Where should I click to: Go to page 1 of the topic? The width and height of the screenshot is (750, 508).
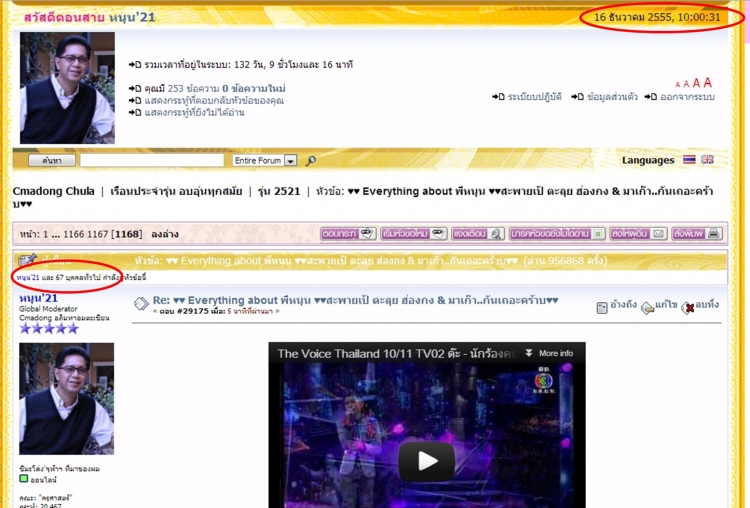(45, 234)
